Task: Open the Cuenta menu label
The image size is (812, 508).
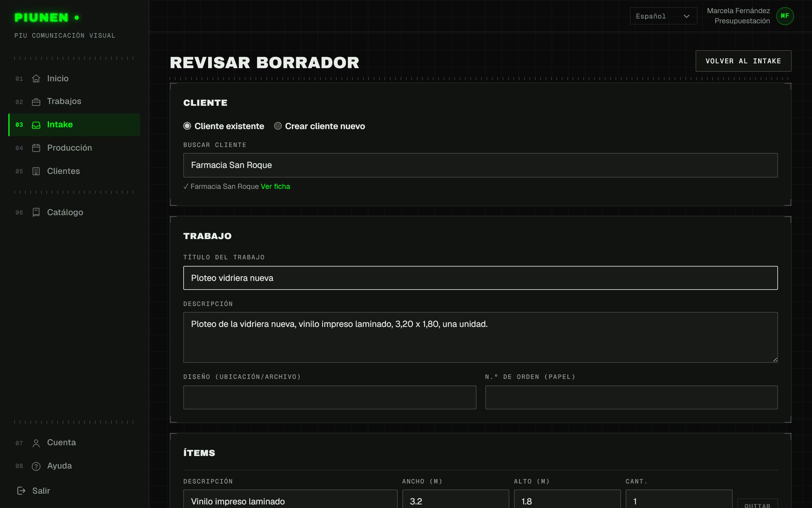Action: 61,443
